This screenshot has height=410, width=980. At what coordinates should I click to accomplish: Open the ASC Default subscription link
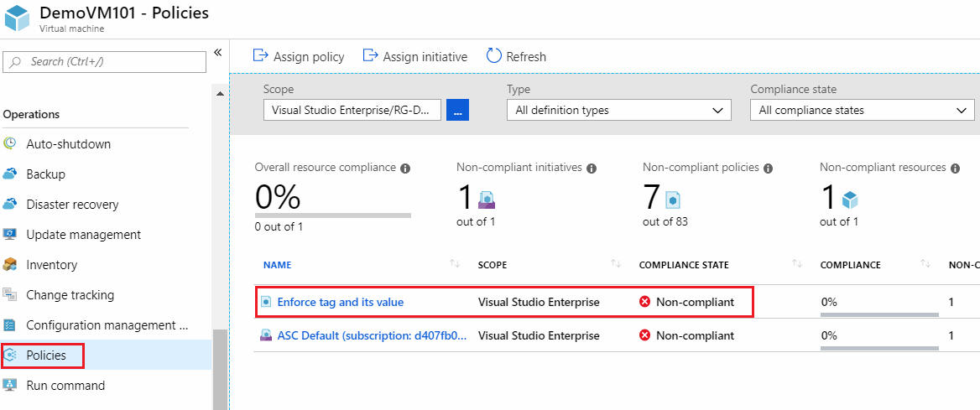click(371, 335)
